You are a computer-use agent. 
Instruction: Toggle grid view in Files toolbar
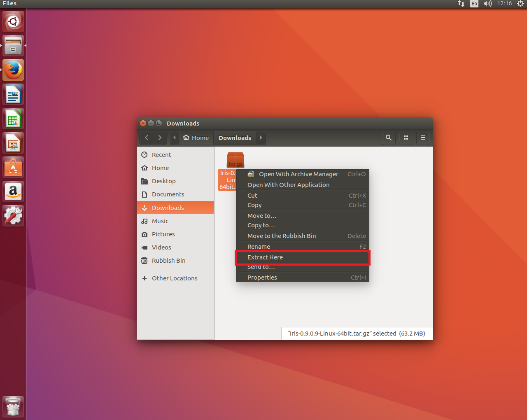tap(406, 138)
